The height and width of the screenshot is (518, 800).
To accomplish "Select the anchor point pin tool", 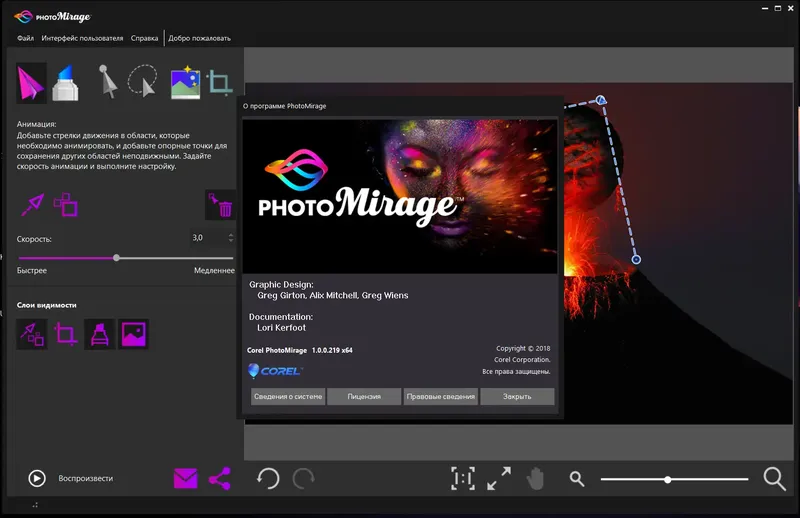I will pos(107,82).
